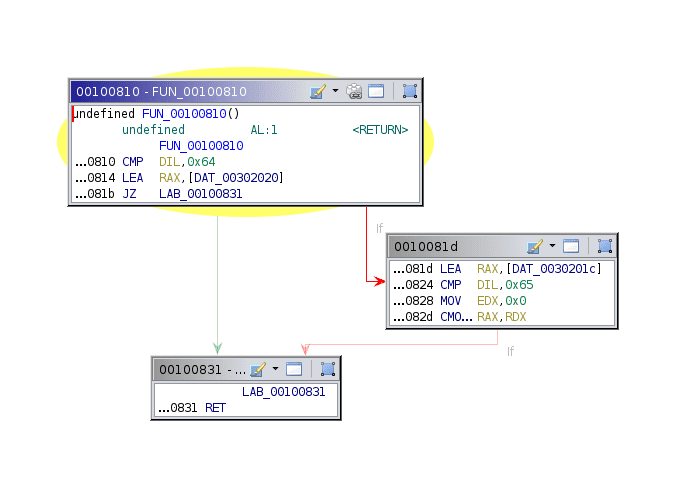Click the edit label icon on FUN_00100810 block
The width and height of the screenshot is (687, 491).
coord(318,91)
